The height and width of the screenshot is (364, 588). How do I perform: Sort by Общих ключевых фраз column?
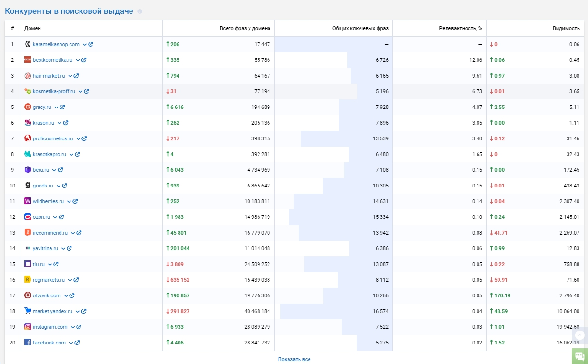360,29
